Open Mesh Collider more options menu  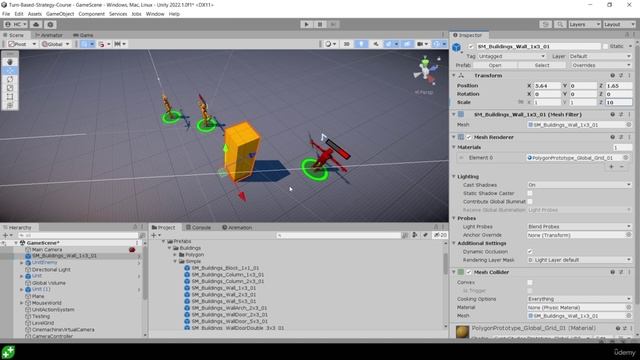click(x=629, y=272)
